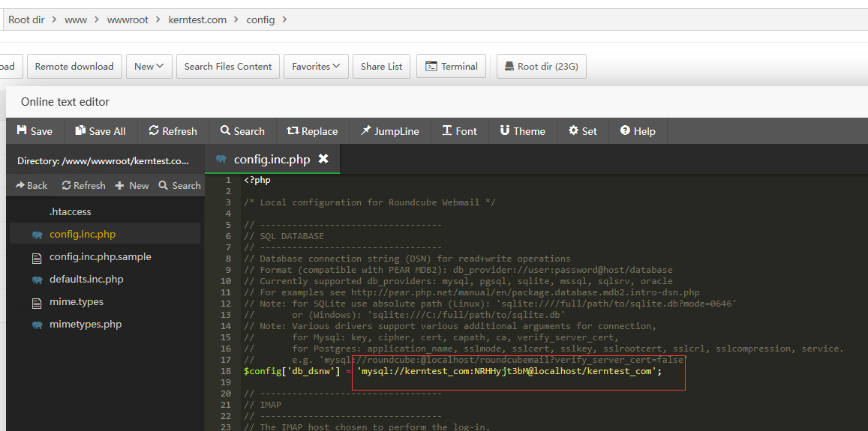Open the editor Set options

tap(582, 131)
